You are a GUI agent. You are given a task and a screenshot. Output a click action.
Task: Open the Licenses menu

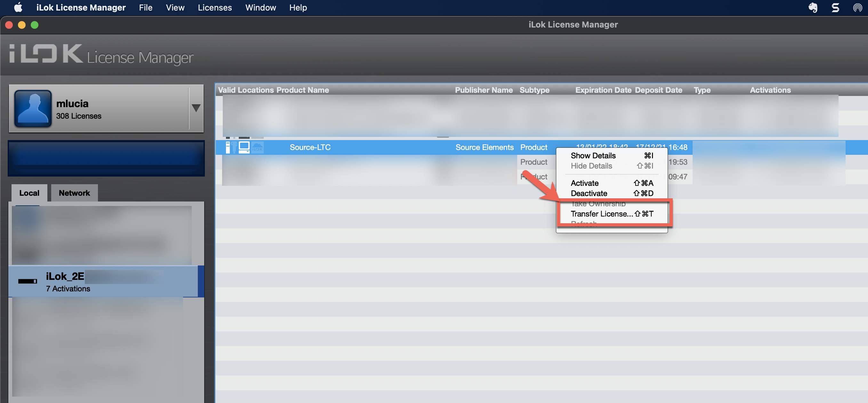click(x=215, y=7)
